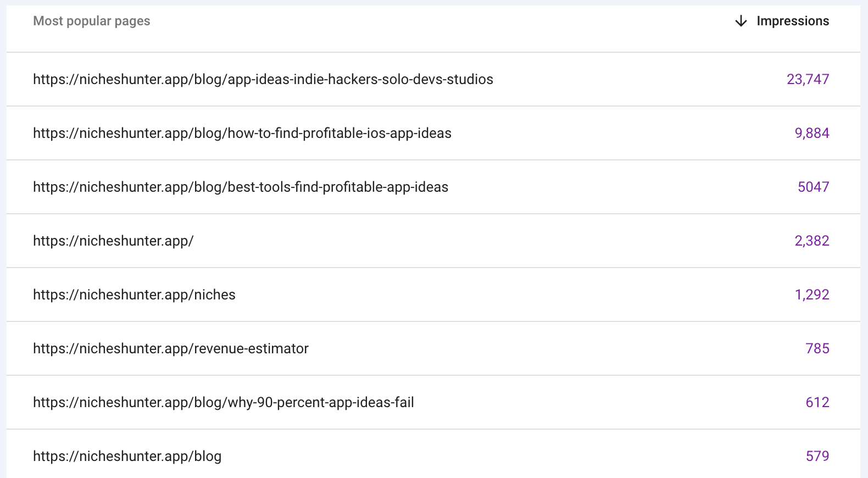The image size is (868, 478).
Task: Click the Most popular pages column header
Action: 91,21
